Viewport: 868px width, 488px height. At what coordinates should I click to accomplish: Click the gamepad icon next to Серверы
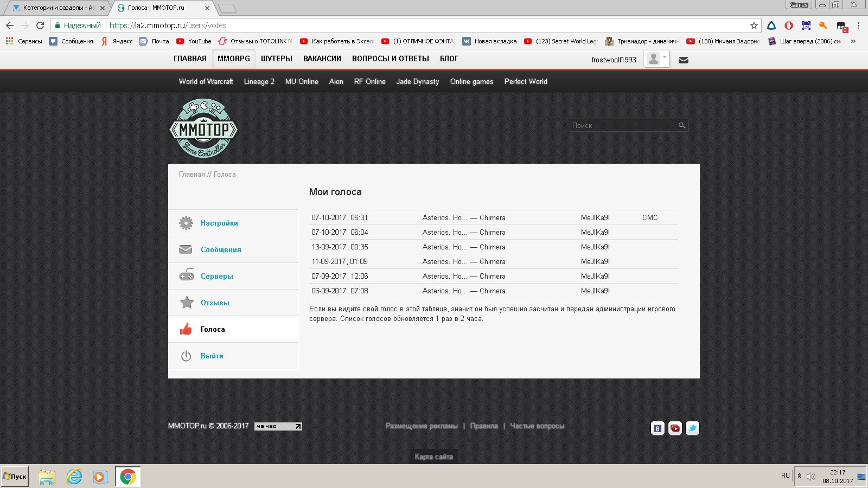tap(187, 275)
